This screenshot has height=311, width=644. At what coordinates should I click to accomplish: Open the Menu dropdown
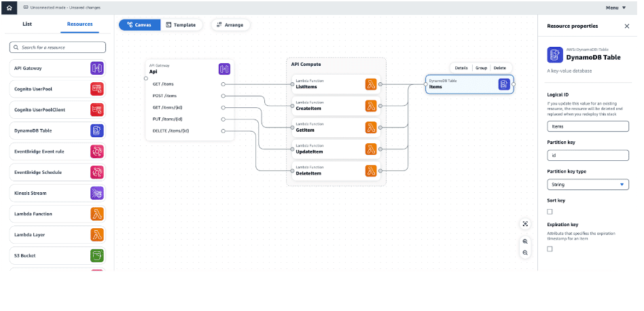pyautogui.click(x=615, y=7)
